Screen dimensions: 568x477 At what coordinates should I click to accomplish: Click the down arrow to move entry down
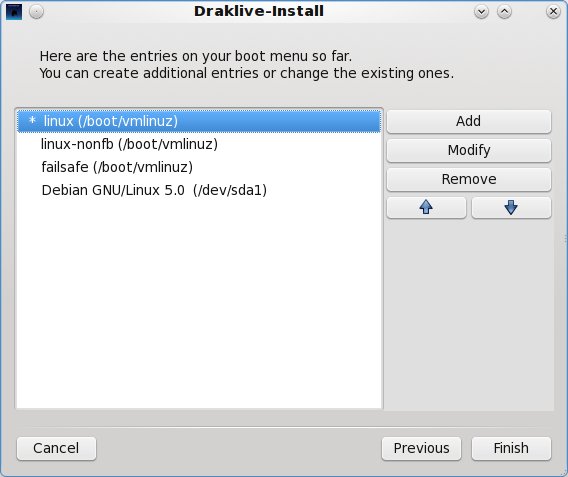511,208
